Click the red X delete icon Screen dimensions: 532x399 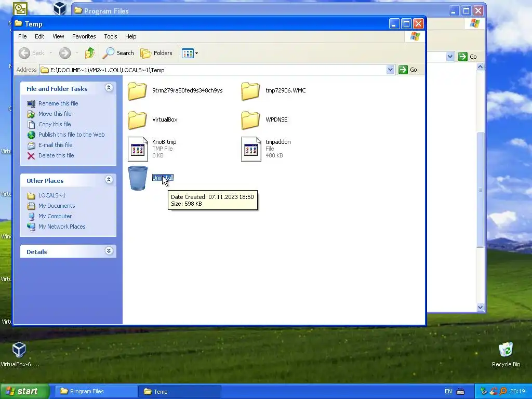tap(31, 156)
